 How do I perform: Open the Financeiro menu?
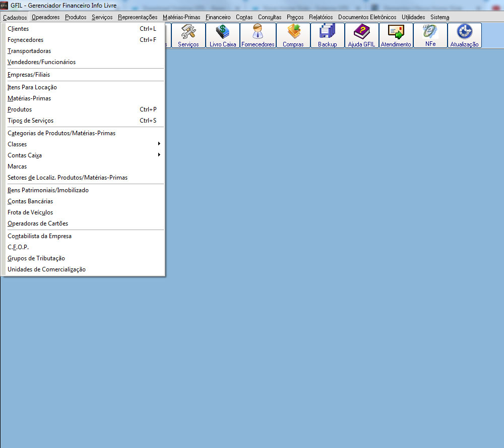218,17
